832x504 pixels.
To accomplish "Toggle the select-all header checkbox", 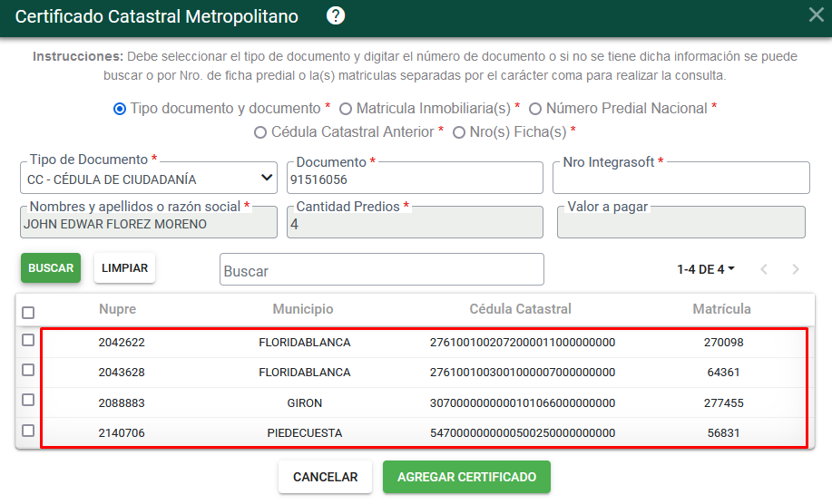I will click(x=28, y=313).
